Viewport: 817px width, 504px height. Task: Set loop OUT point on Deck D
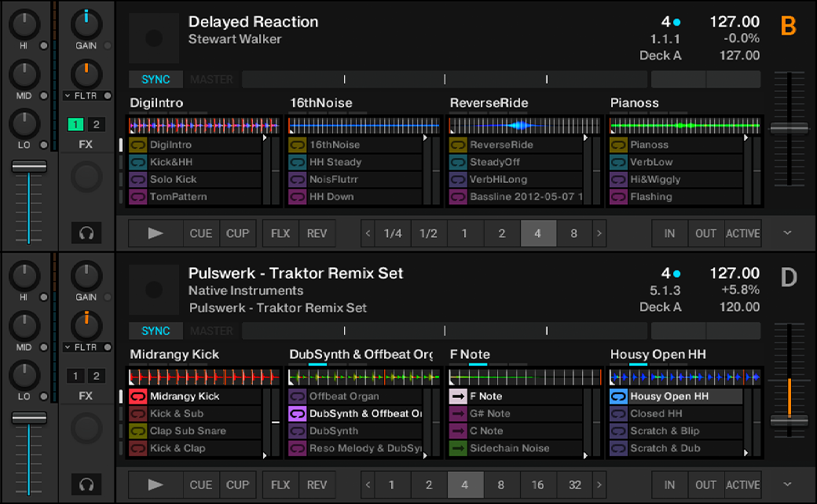coord(706,484)
